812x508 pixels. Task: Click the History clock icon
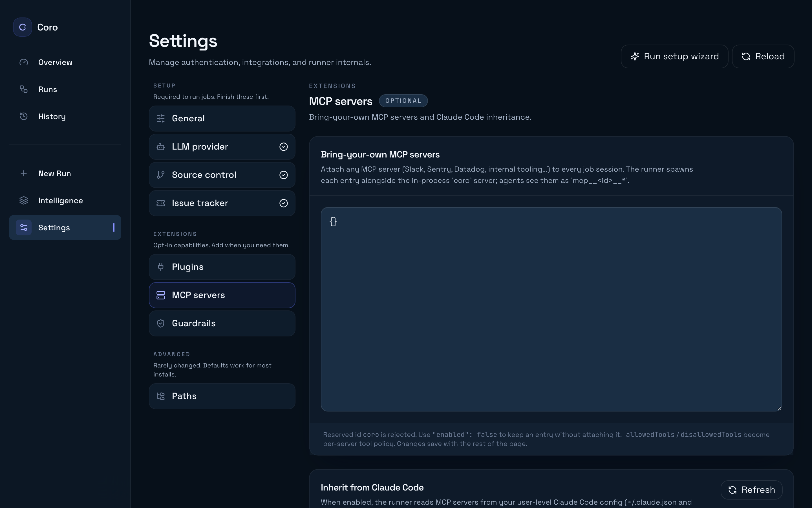click(x=23, y=116)
